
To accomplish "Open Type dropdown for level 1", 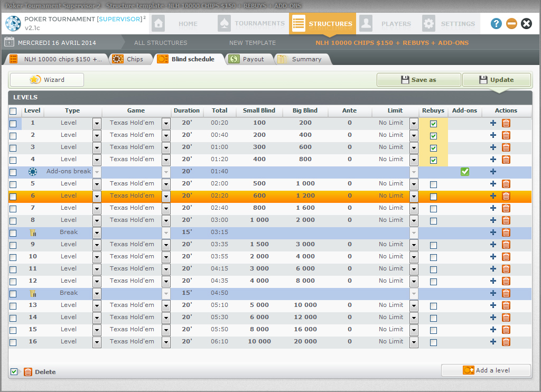I will click(97, 123).
